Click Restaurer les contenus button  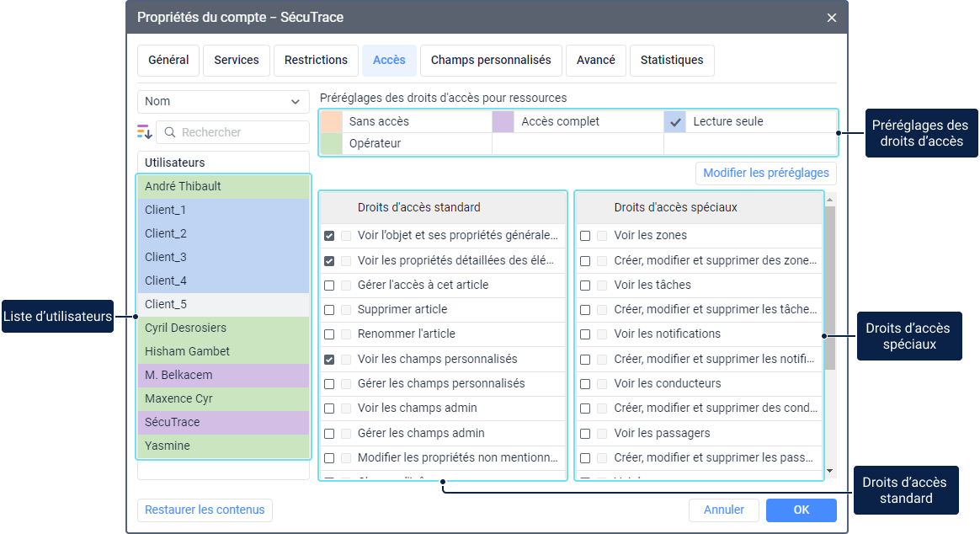pos(205,510)
